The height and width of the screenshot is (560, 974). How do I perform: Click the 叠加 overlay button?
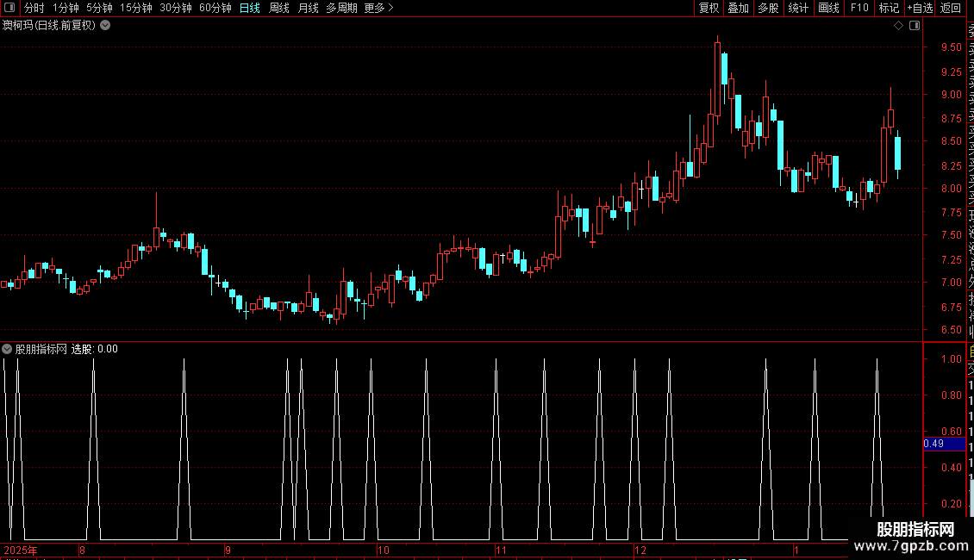(739, 8)
